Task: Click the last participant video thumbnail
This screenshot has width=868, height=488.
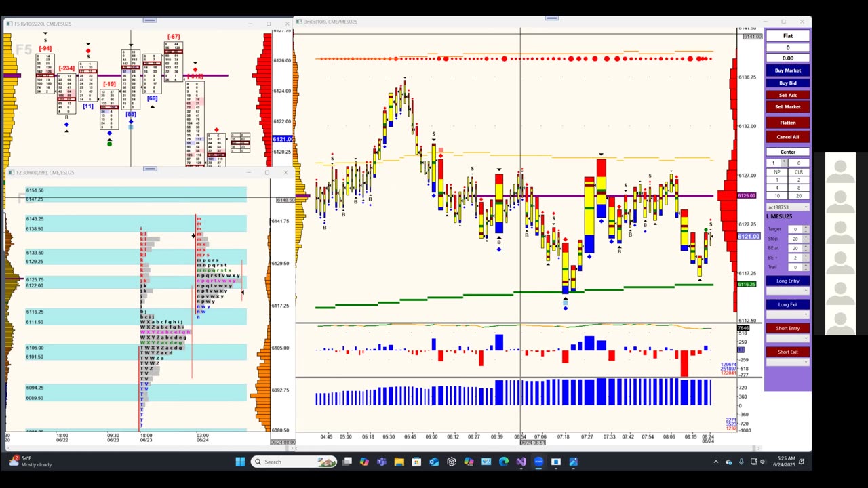Action: [840, 320]
